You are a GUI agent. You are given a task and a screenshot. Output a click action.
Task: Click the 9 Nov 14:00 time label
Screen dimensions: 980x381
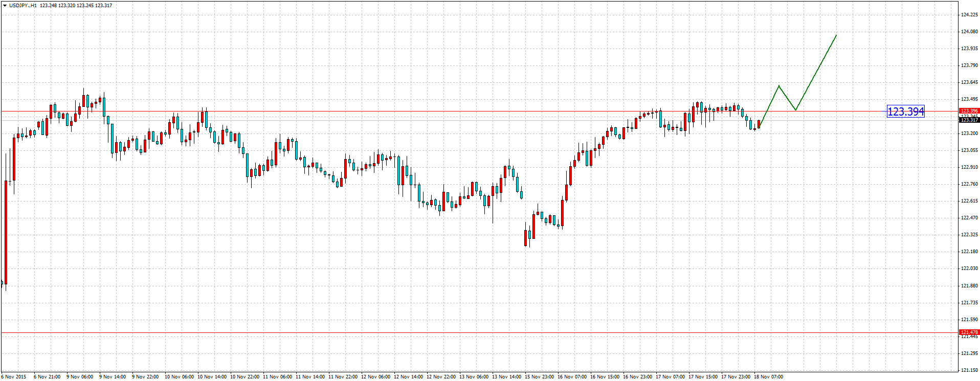click(113, 377)
